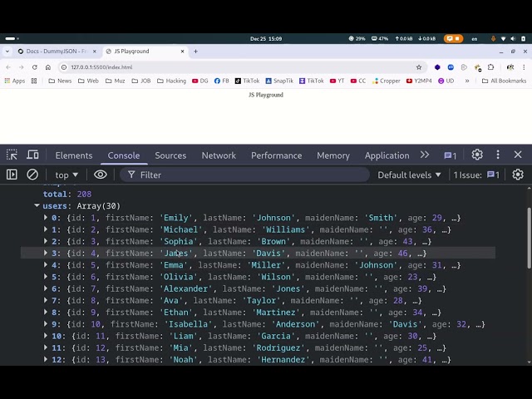The width and height of the screenshot is (532, 399).
Task: Activate the inspect element picker icon
Action: (x=12, y=155)
